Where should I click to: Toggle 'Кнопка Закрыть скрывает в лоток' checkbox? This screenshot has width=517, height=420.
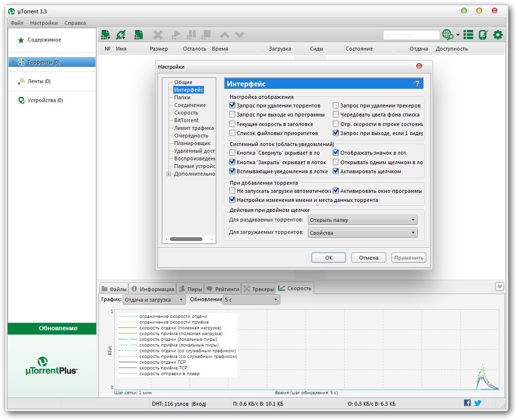232,162
